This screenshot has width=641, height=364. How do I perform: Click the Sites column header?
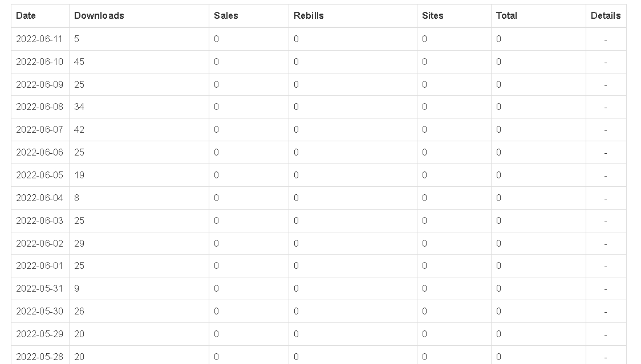pyautogui.click(x=433, y=16)
